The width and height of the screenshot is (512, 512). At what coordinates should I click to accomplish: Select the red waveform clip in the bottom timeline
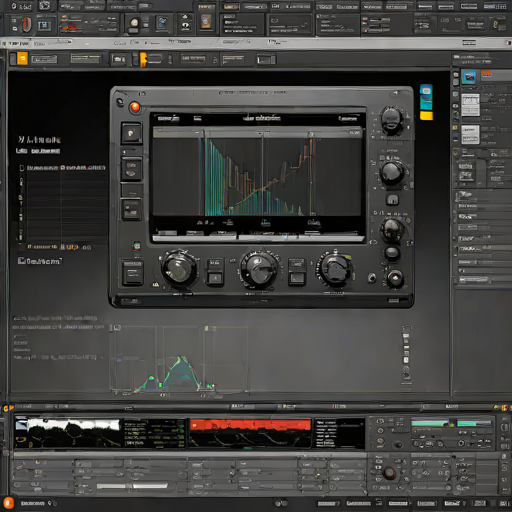tap(250, 433)
